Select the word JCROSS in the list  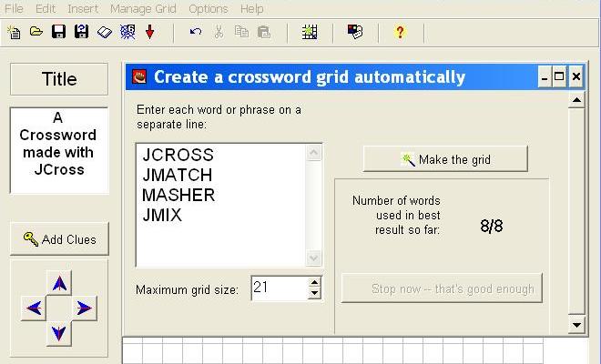(x=178, y=155)
